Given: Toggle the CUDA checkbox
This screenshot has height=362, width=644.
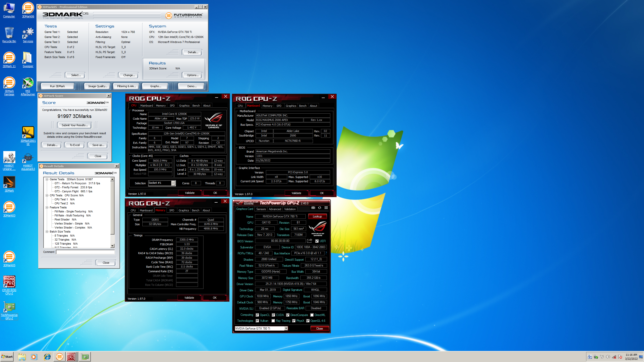Looking at the screenshot, I should click(x=273, y=315).
